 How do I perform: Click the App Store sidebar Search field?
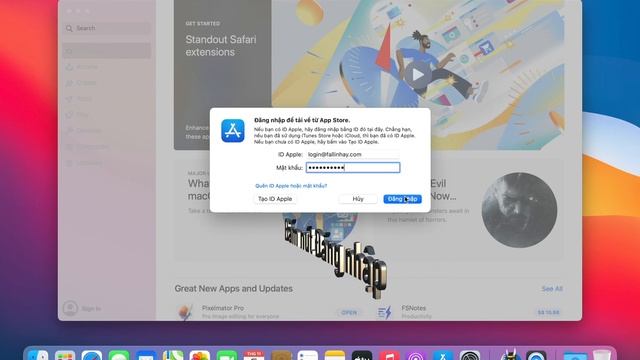click(x=107, y=28)
